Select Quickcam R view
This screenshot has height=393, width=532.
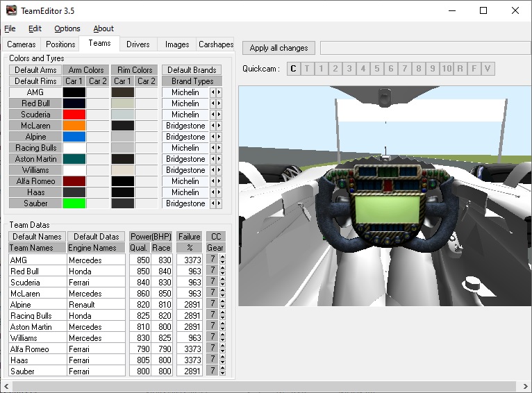pos(460,69)
